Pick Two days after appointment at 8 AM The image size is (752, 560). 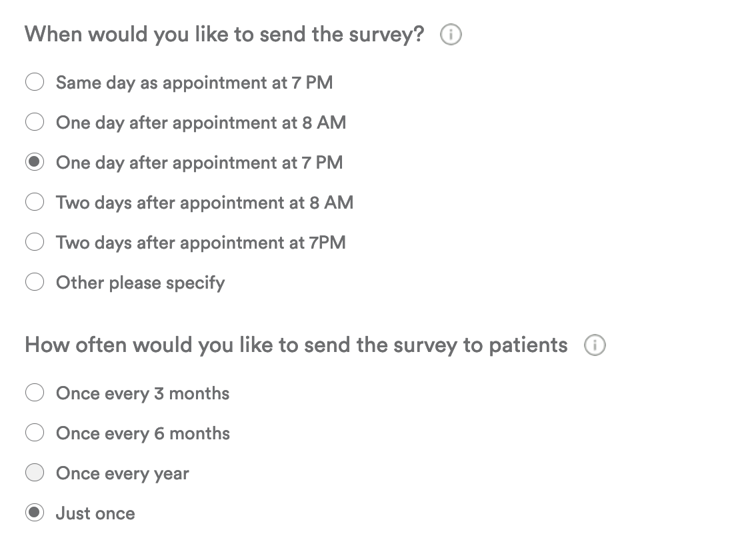pos(35,203)
